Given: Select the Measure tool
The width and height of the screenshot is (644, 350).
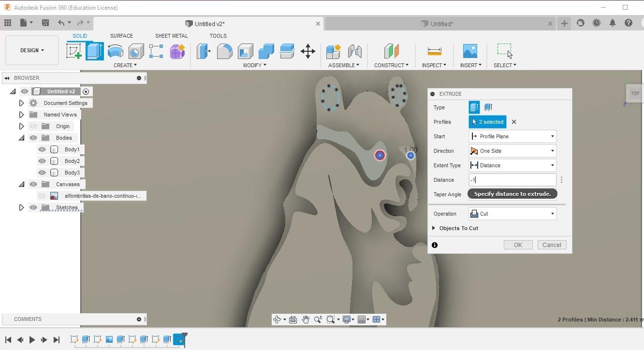Looking at the screenshot, I should click(434, 51).
